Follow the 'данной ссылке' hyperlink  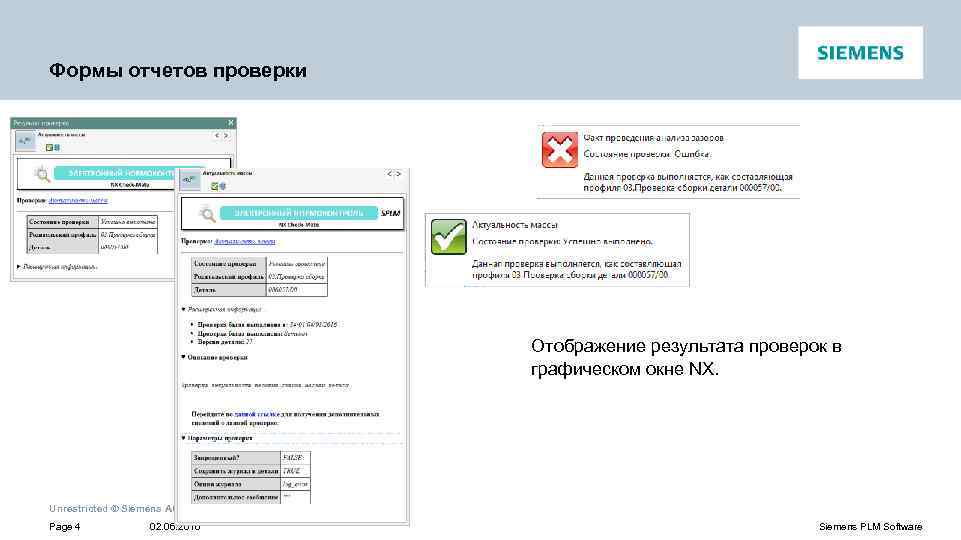click(257, 414)
